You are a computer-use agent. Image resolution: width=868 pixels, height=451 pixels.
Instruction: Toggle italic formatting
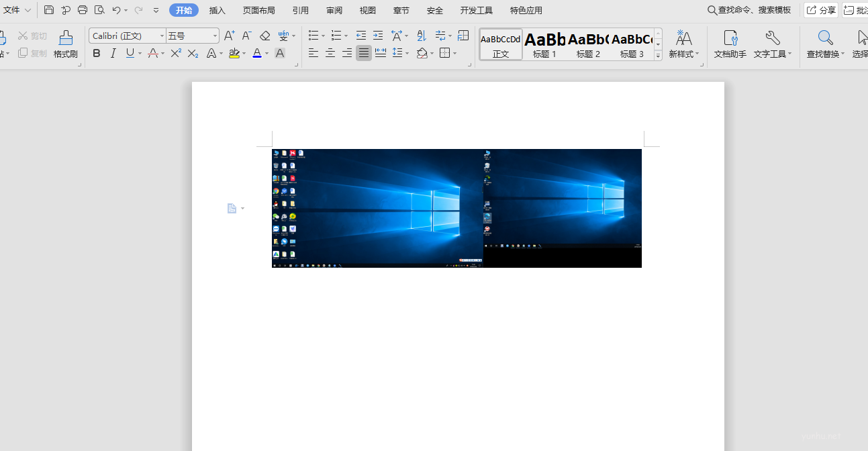click(x=113, y=53)
